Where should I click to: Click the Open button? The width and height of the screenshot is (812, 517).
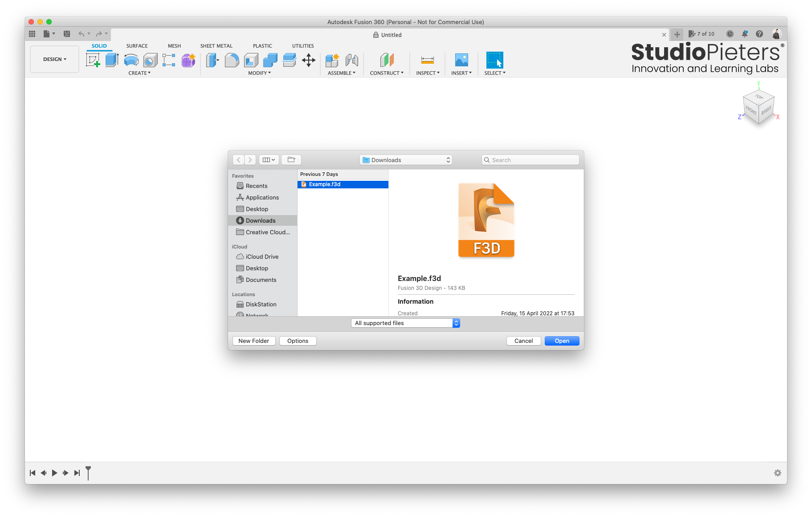coord(562,341)
